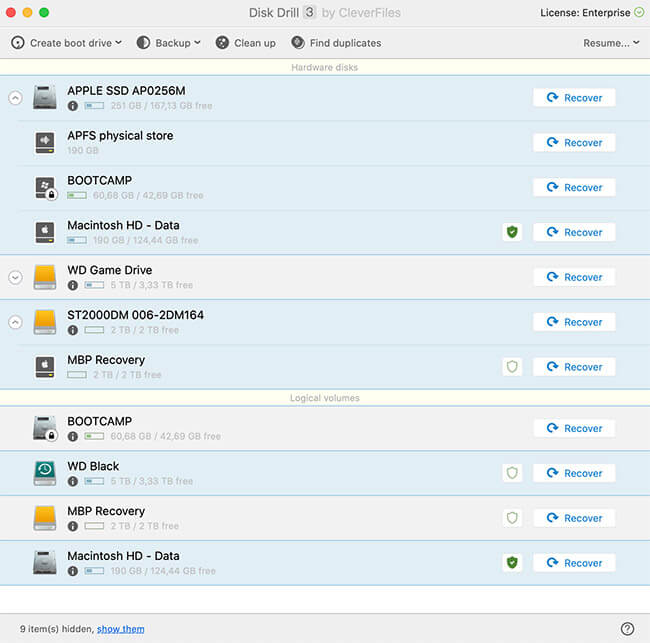Screen dimensions: 650x643
Task: Click the Create boot drive icon
Action: pos(18,43)
